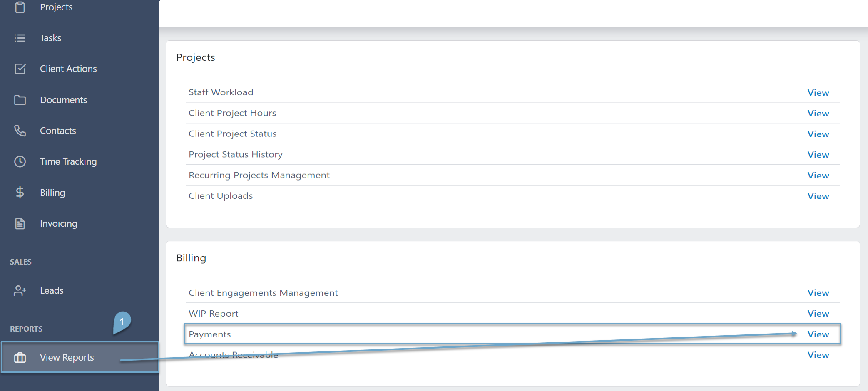Select View Reports in the sidebar menu
Image resolution: width=868 pixels, height=391 pixels.
[67, 357]
